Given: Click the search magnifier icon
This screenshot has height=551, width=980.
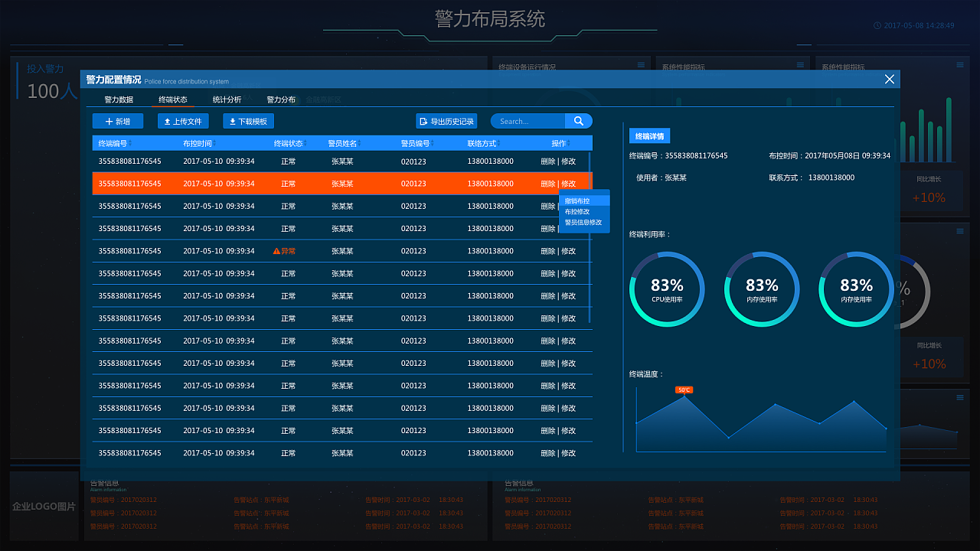Looking at the screenshot, I should (578, 121).
